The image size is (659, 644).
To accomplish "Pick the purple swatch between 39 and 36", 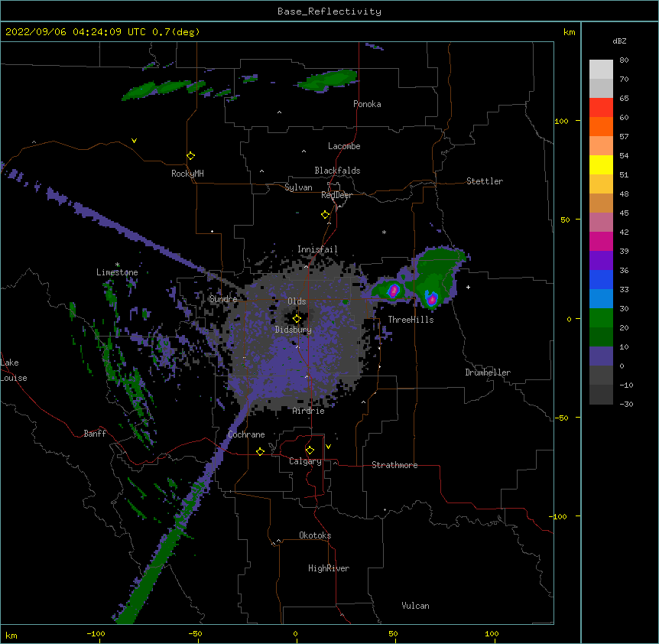I will click(x=601, y=261).
